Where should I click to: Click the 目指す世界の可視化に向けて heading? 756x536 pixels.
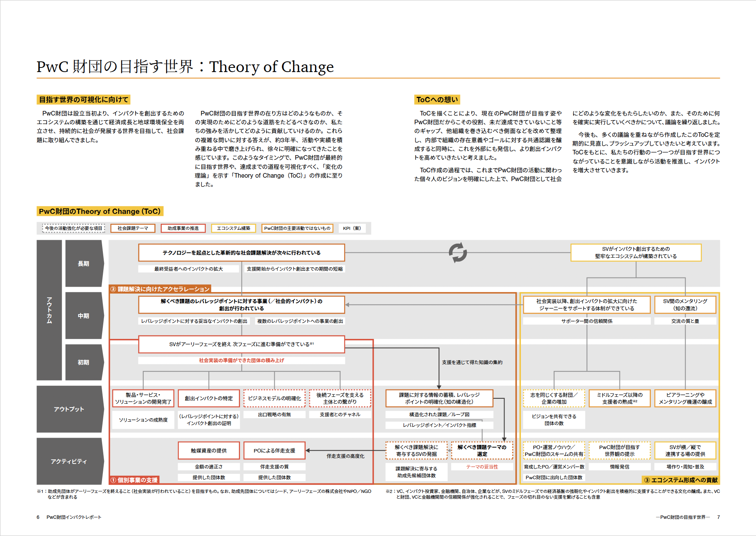[x=84, y=99]
